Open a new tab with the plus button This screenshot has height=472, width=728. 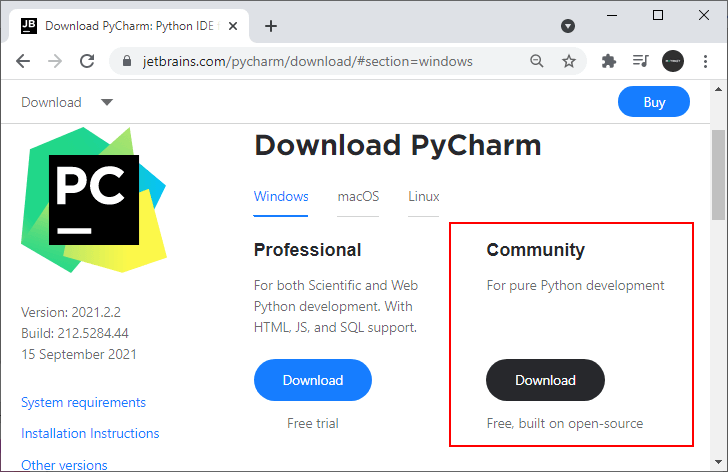coord(270,26)
